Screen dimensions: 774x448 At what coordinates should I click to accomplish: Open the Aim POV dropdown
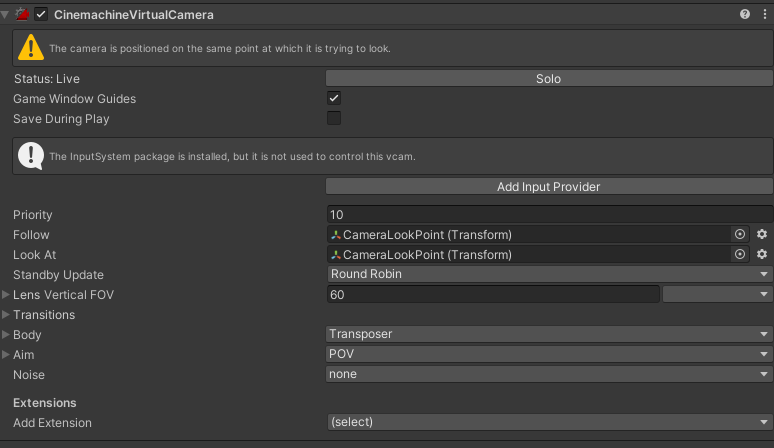tap(548, 355)
